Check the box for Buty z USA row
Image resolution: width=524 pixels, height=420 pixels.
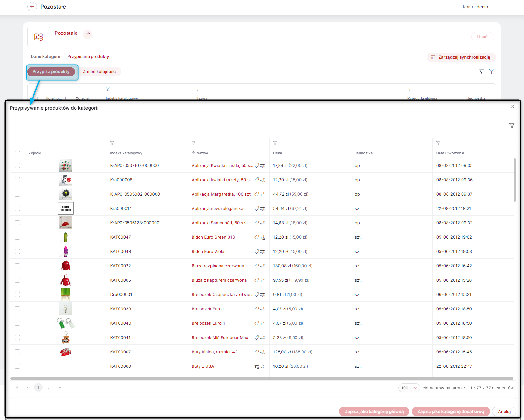(18, 366)
